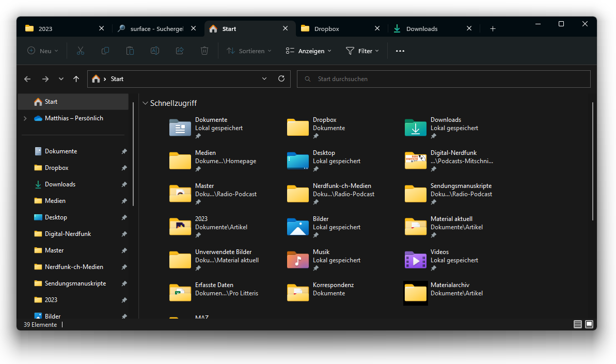
Task: Switch to the Dropbox tab
Action: (340, 29)
